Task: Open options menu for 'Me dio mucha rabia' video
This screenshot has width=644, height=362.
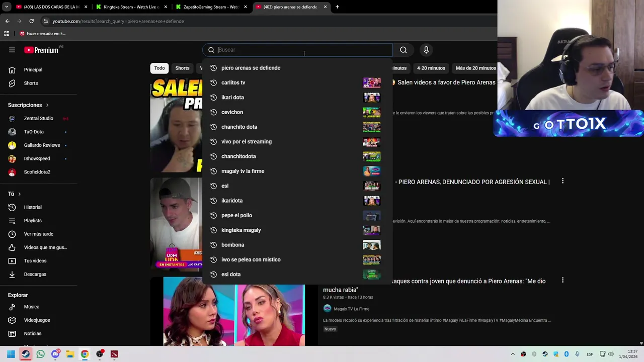Action: (x=562, y=280)
